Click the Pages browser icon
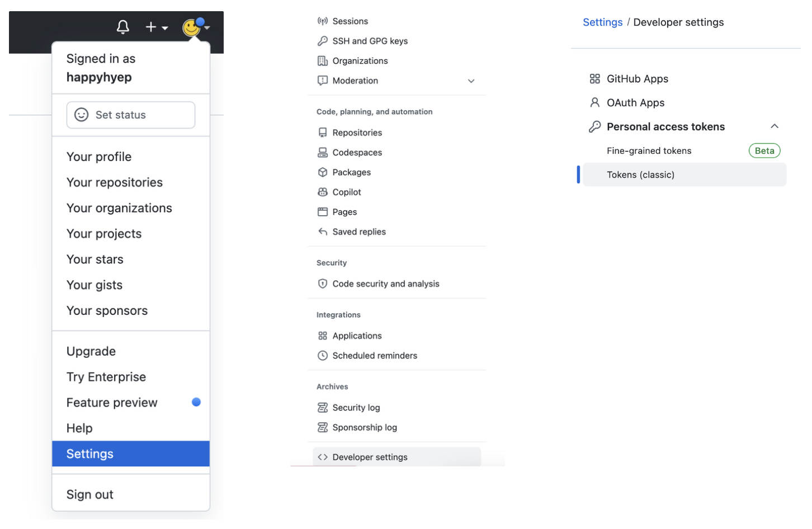The width and height of the screenshot is (812, 529). (x=323, y=212)
